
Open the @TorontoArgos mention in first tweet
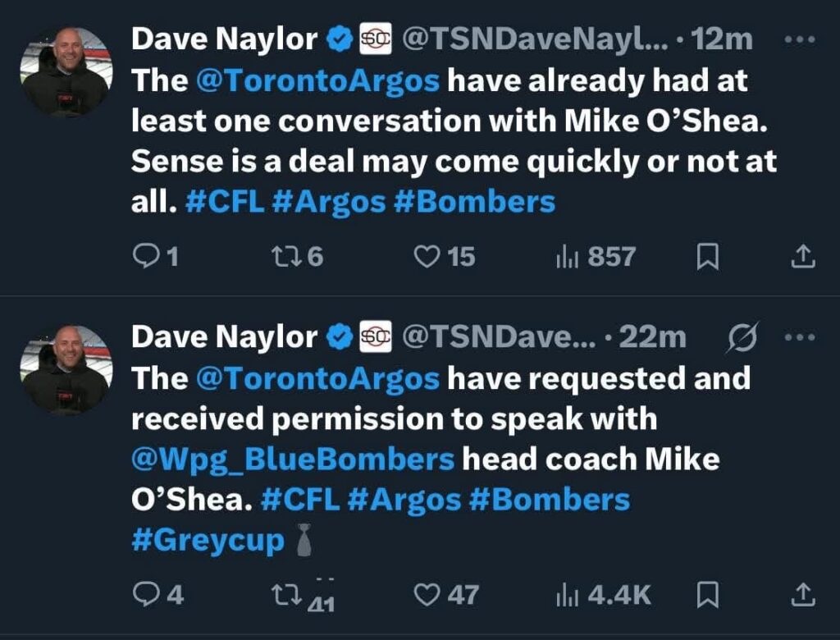tap(318, 81)
